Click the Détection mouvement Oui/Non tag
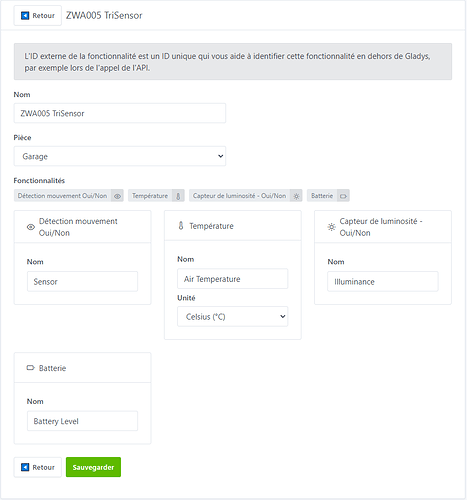467x500 pixels. point(69,196)
